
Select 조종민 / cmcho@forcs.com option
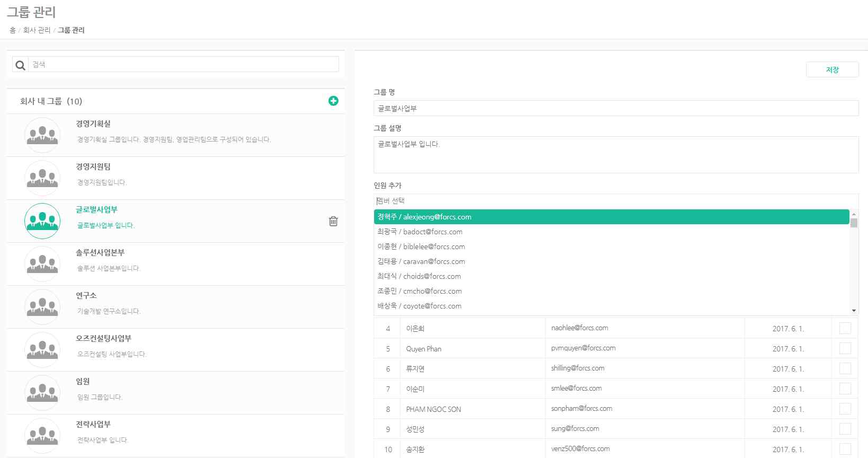click(612, 291)
